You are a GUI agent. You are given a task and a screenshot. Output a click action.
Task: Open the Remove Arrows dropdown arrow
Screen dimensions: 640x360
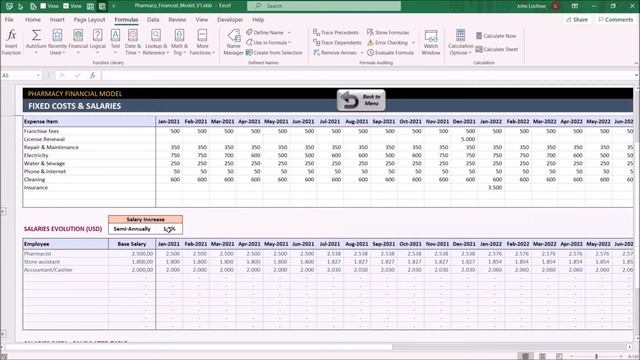tap(362, 53)
